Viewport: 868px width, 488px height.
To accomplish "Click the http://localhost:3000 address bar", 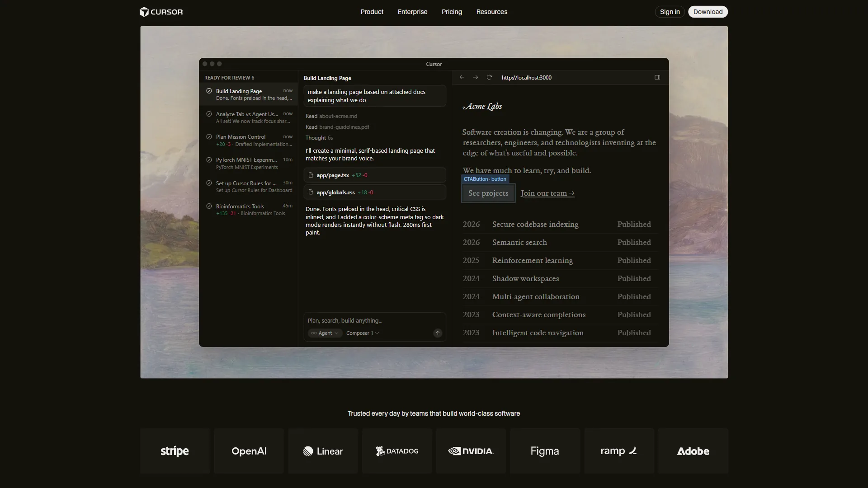I will [x=527, y=77].
